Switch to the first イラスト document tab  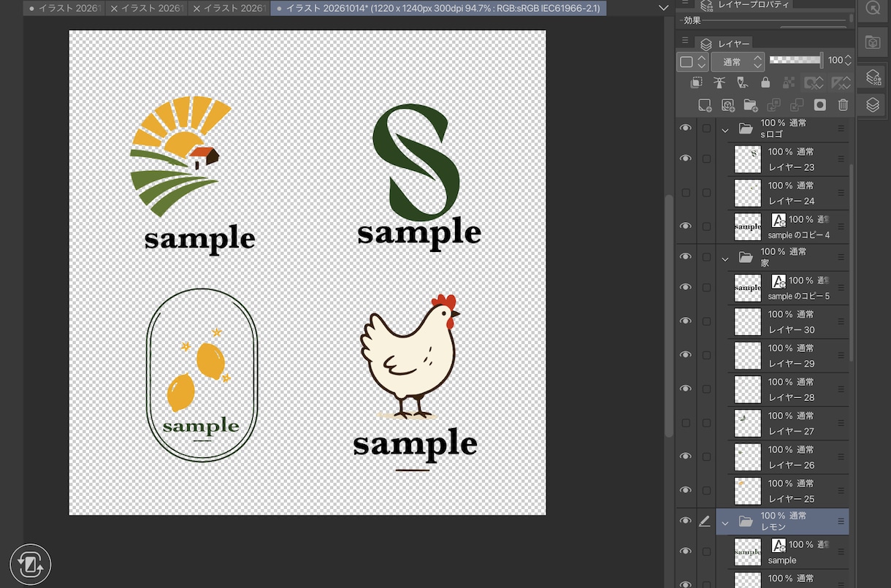coord(64,8)
